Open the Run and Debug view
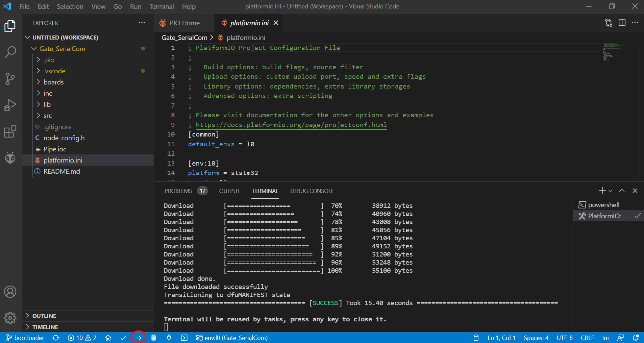 (x=10, y=105)
